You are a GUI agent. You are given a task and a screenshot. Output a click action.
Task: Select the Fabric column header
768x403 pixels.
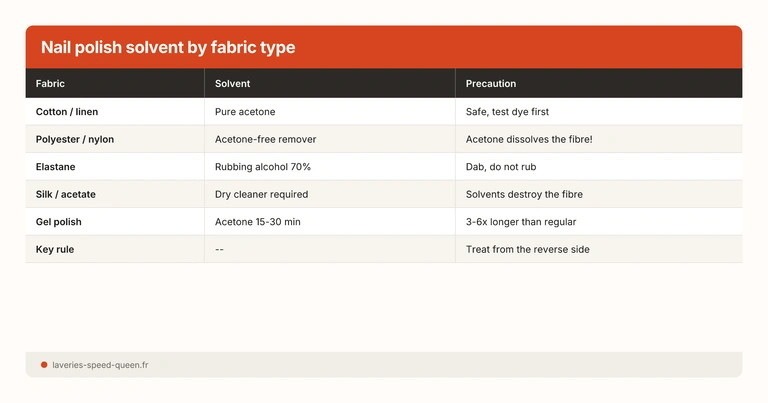tap(51, 84)
